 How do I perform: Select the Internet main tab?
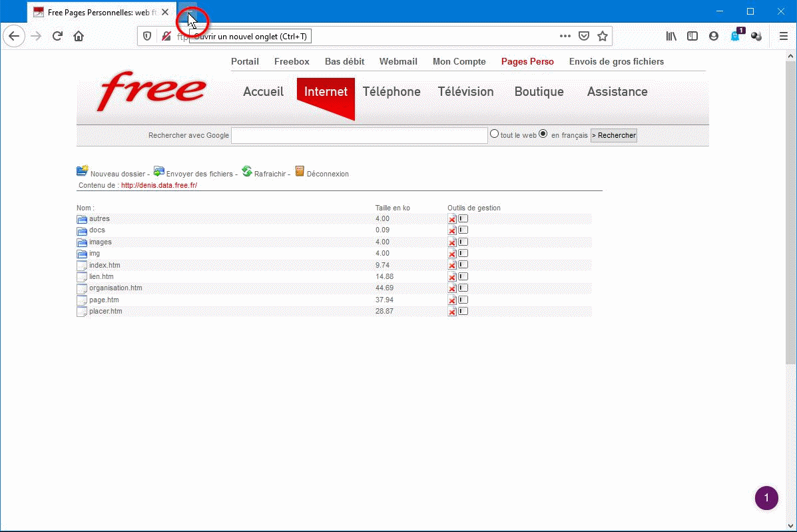(326, 92)
